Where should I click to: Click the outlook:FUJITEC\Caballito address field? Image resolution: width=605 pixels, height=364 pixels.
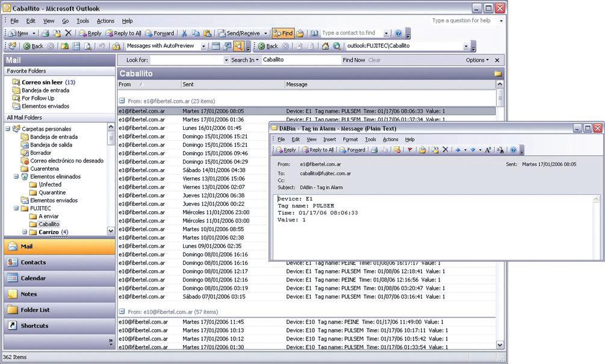tap(405, 46)
